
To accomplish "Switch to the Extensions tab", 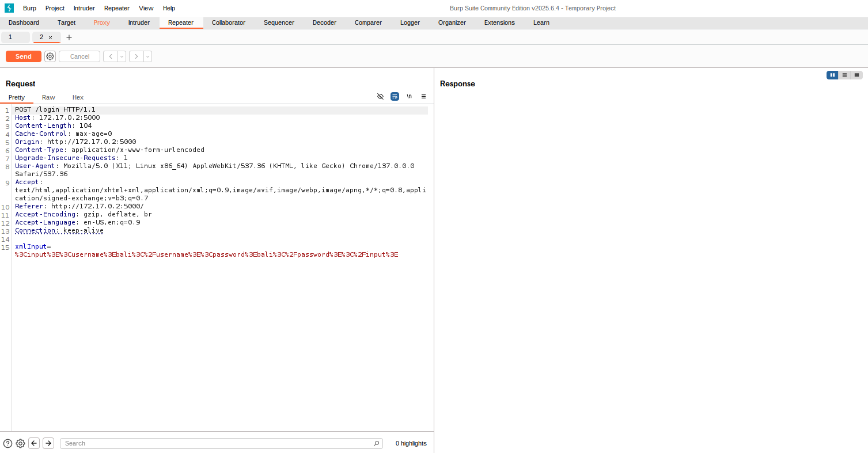I will [499, 22].
